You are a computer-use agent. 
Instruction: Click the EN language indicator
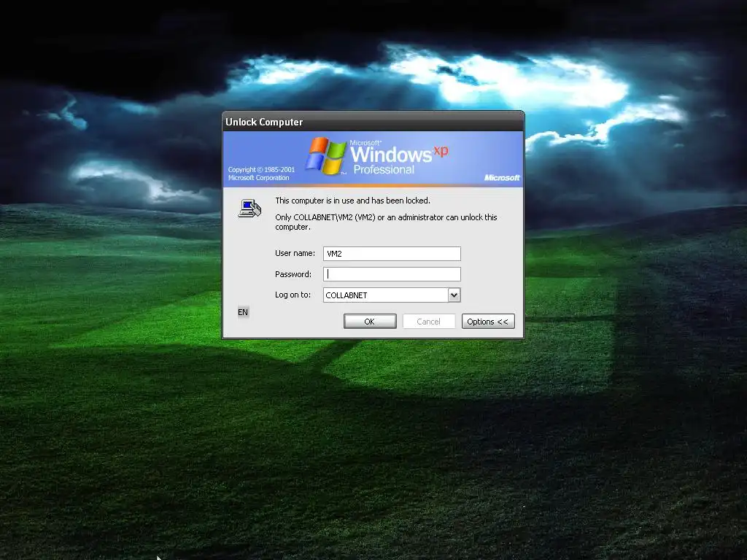243,312
